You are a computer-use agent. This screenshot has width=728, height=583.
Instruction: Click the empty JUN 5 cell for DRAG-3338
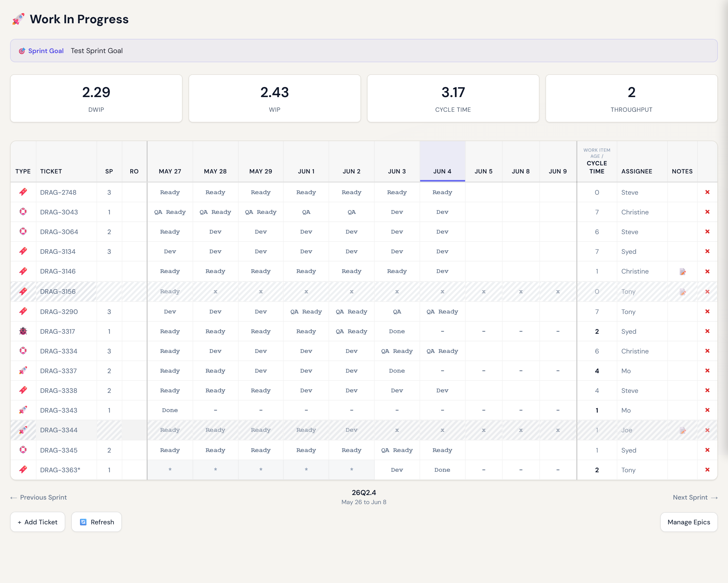click(484, 390)
